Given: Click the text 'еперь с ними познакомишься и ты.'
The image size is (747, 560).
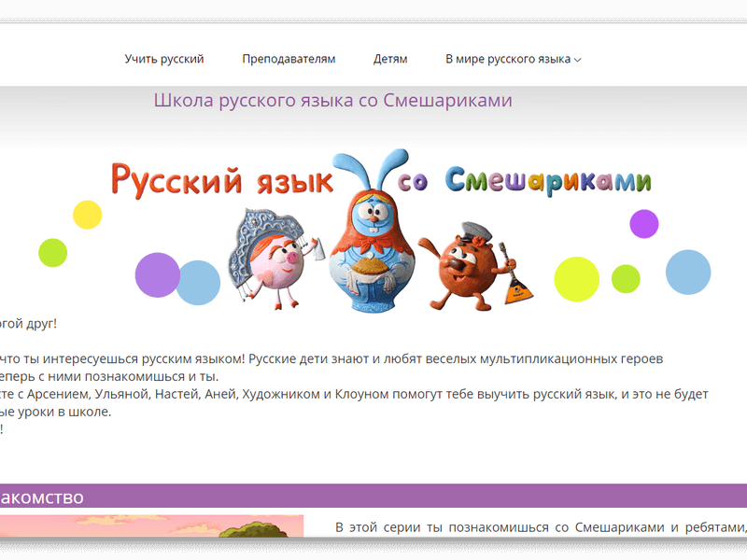Looking at the screenshot, I should 109,376.
